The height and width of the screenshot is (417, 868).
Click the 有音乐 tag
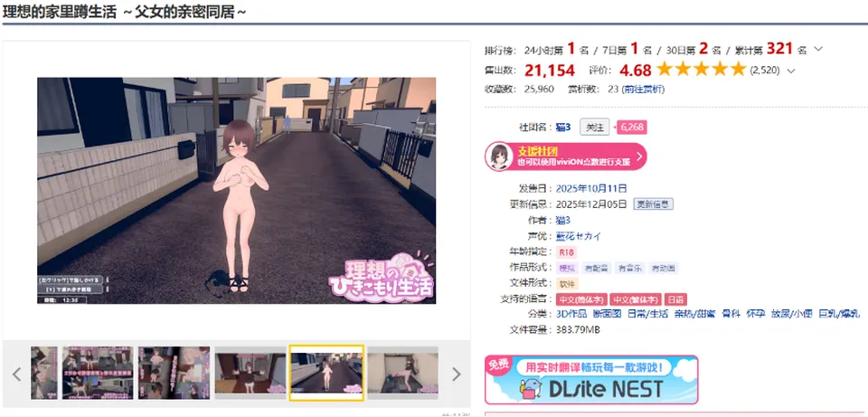pyautogui.click(x=629, y=268)
